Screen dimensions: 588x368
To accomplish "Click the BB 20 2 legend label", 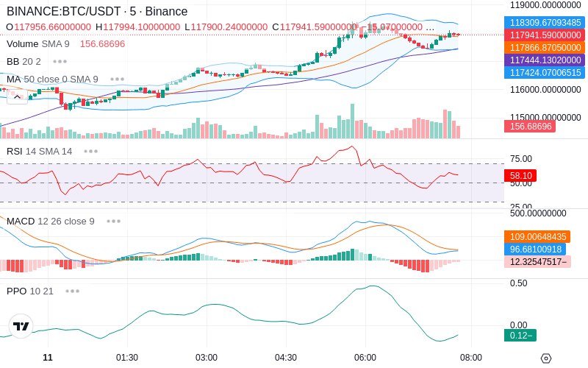I will [x=24, y=62].
